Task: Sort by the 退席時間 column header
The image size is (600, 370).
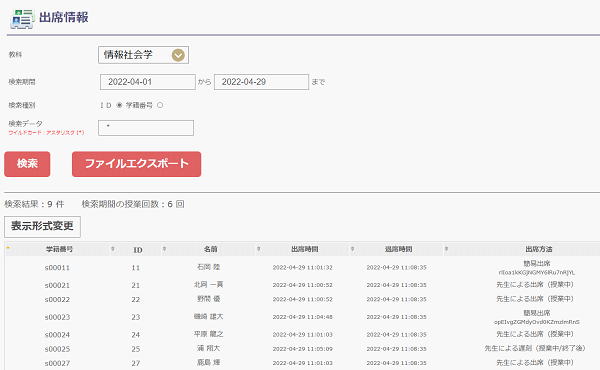Action: 398,249
